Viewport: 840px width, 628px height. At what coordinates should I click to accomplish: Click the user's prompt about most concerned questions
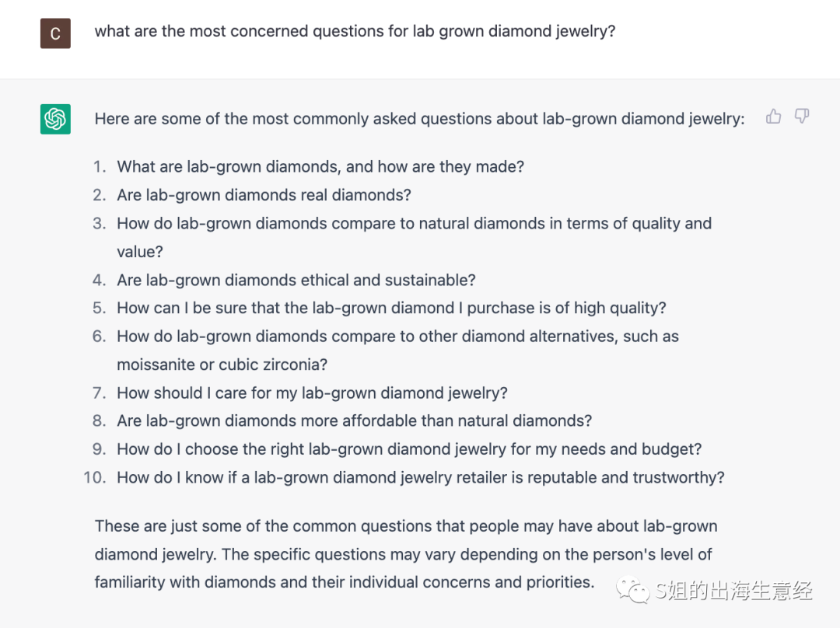coord(355,32)
